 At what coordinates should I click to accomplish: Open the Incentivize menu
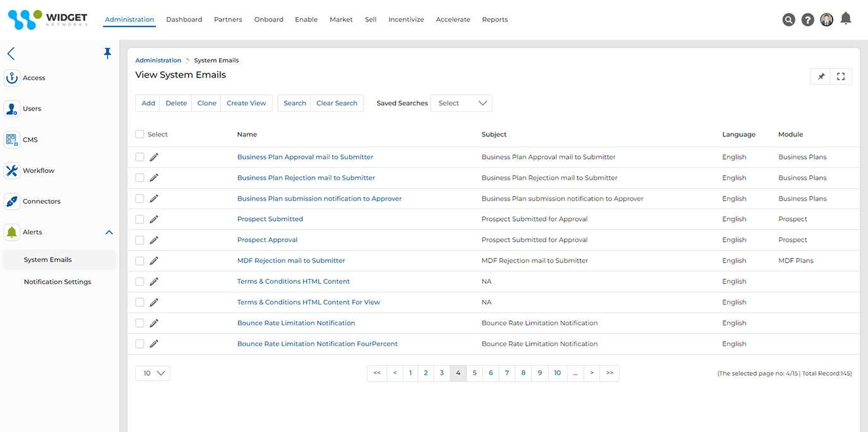(406, 20)
